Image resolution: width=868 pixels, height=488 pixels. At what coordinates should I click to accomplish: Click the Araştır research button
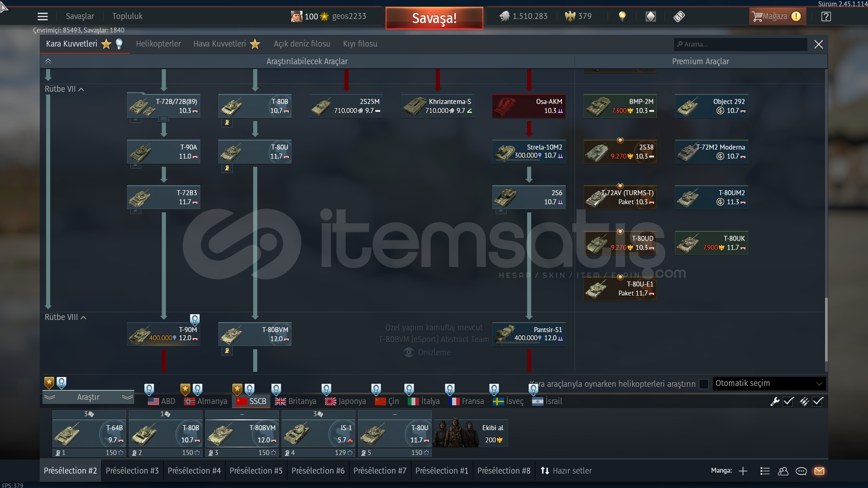[88, 397]
